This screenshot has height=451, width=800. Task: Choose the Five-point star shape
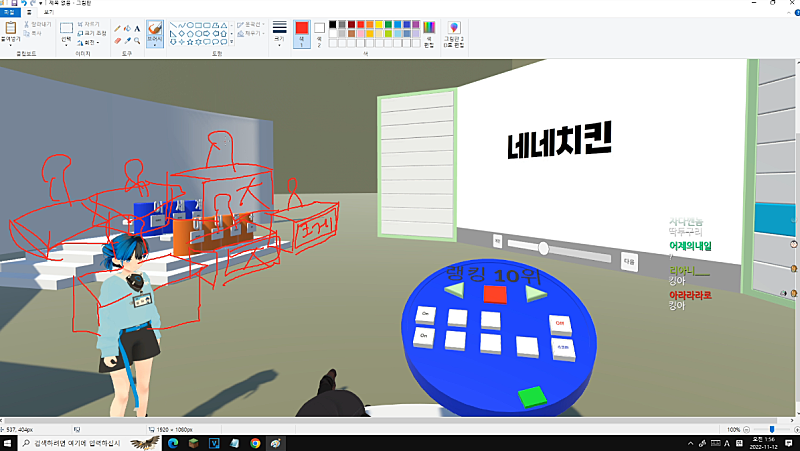[190, 42]
